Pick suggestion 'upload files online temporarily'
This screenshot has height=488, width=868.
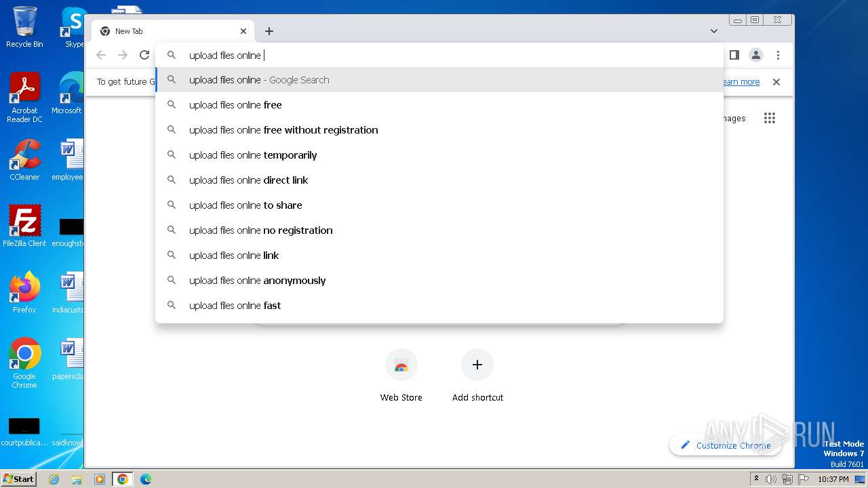[x=439, y=155]
